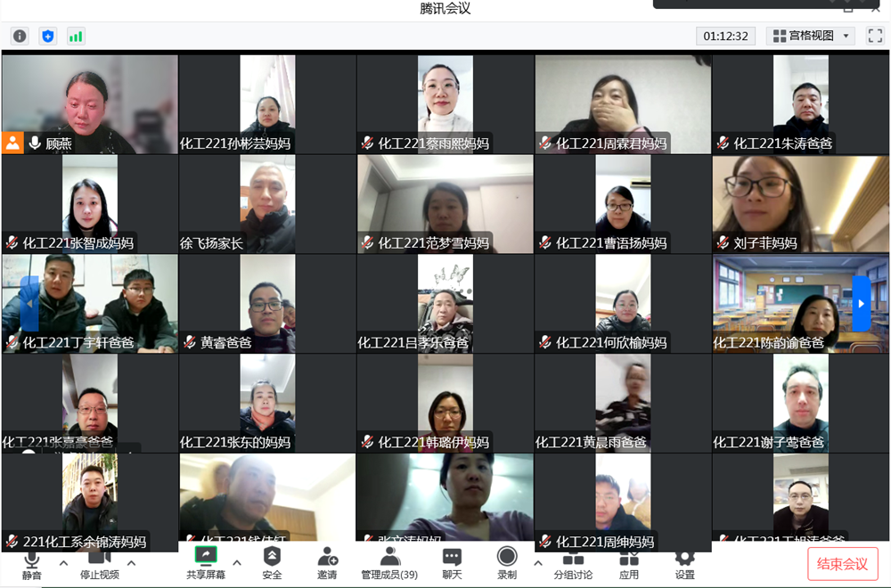Expand the share options arrow beside 共享屏幕
The image size is (891, 588).
click(237, 563)
